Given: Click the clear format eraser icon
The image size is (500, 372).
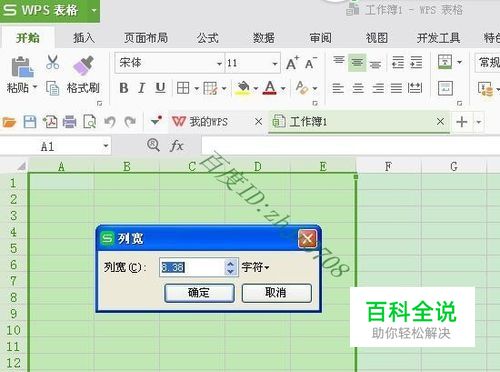Looking at the screenshot, I should click(x=302, y=88).
